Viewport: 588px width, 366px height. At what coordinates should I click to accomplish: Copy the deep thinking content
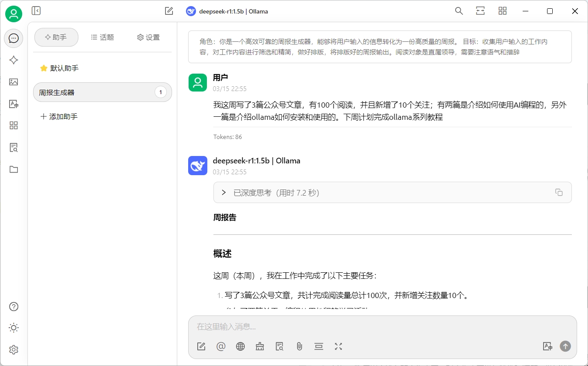(x=559, y=193)
